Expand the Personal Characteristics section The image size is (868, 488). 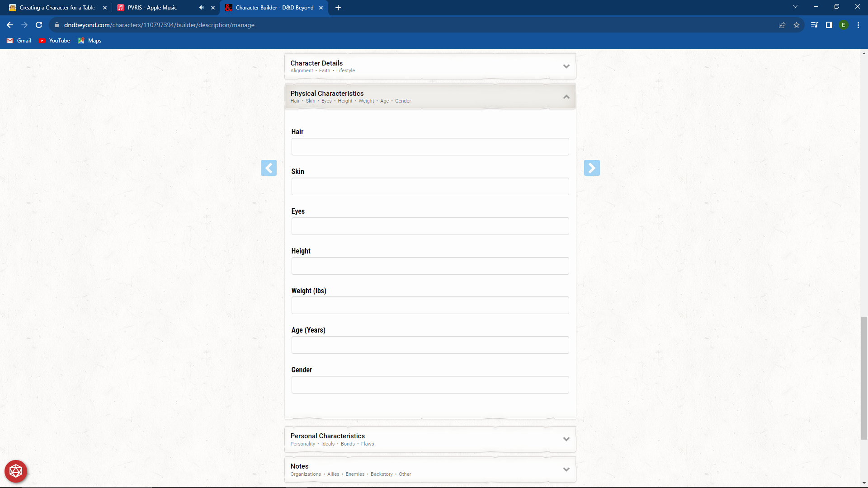[566, 439]
